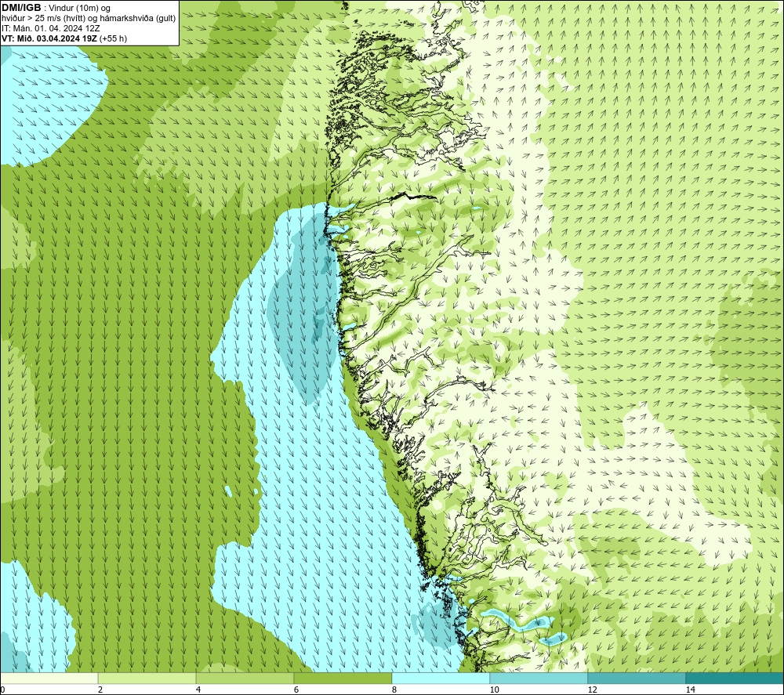Click the '12' label on the color scale

[592, 690]
